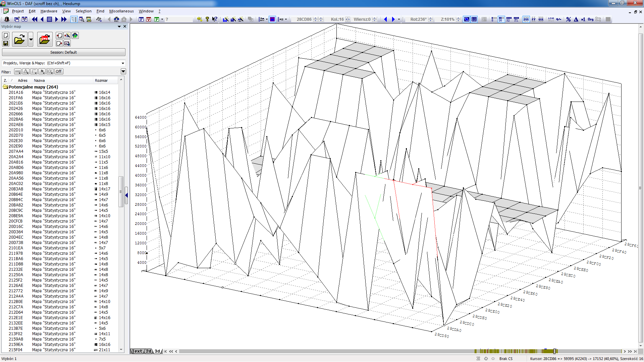
Task: Switch to the 2d view tab
Action: pos(148,351)
